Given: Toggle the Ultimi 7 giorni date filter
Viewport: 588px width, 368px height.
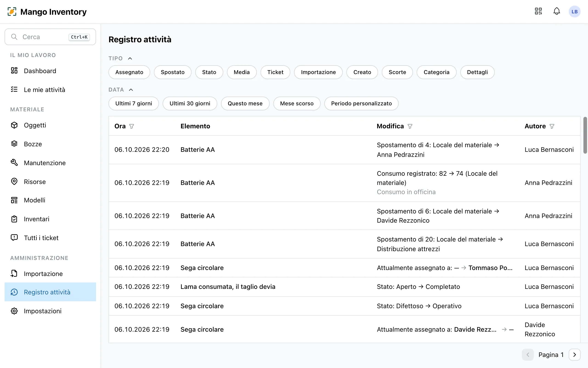Looking at the screenshot, I should tap(134, 104).
